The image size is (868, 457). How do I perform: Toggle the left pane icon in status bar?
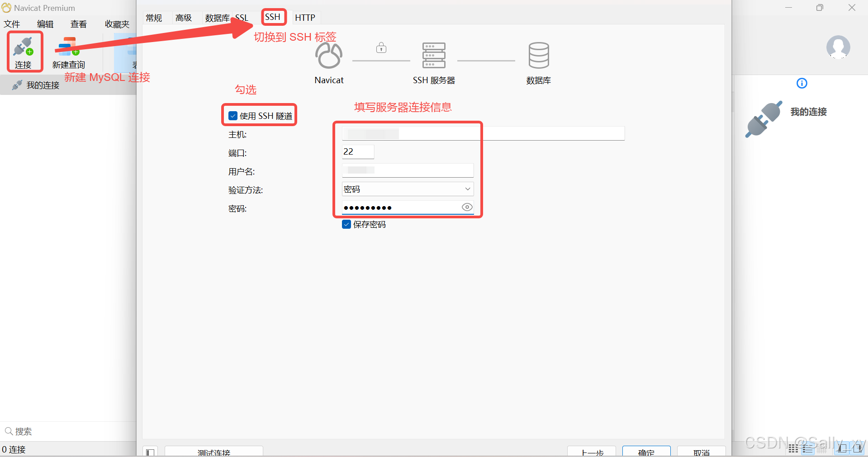coord(842,448)
